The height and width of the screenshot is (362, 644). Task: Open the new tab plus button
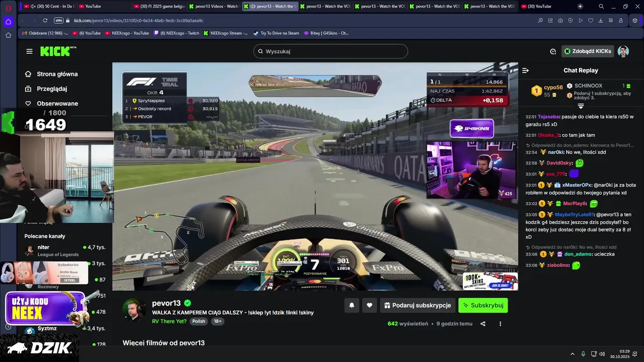(580, 7)
